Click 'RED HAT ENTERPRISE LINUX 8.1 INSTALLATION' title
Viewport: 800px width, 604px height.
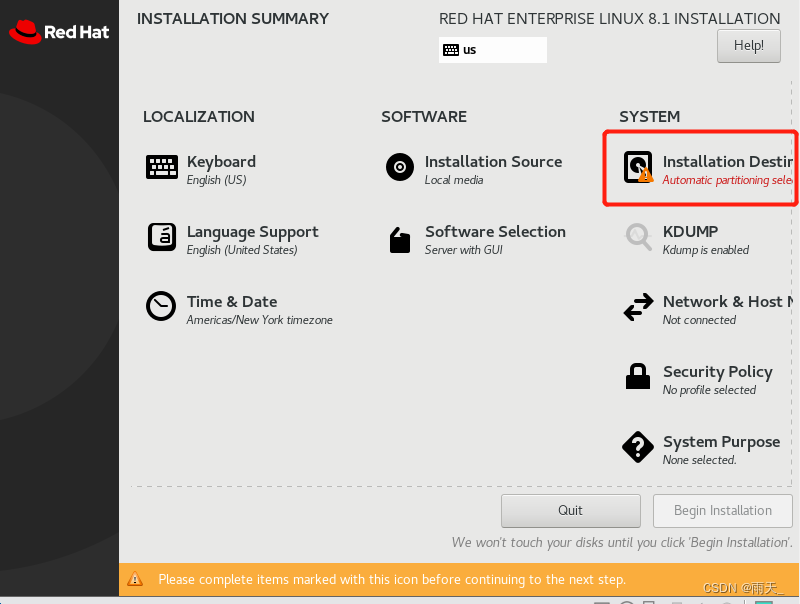610,19
